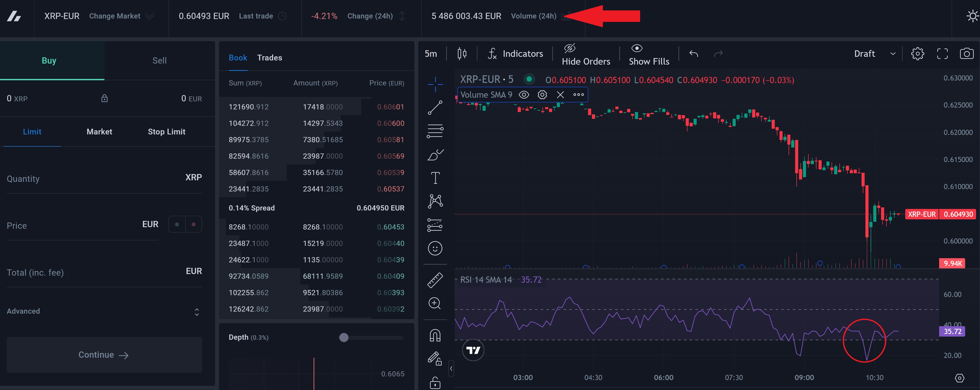Open the XABCD Pattern tool
The height and width of the screenshot is (390, 980).
[x=435, y=201]
